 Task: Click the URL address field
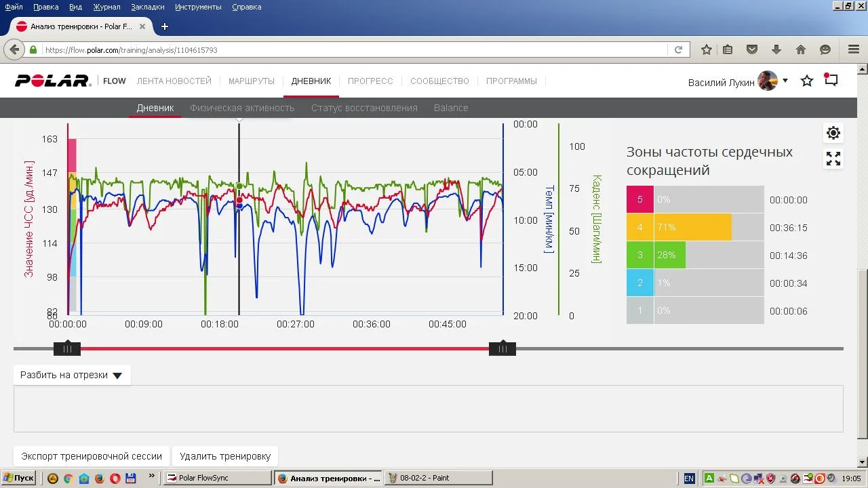click(x=353, y=50)
